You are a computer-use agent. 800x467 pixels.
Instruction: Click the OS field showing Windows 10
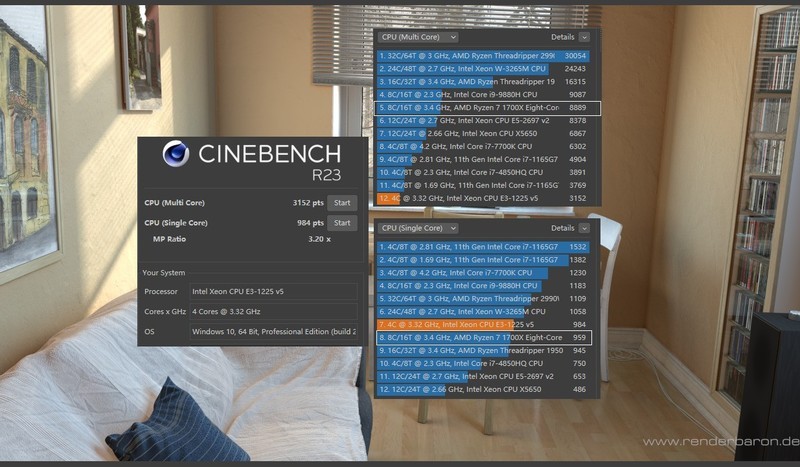click(273, 331)
